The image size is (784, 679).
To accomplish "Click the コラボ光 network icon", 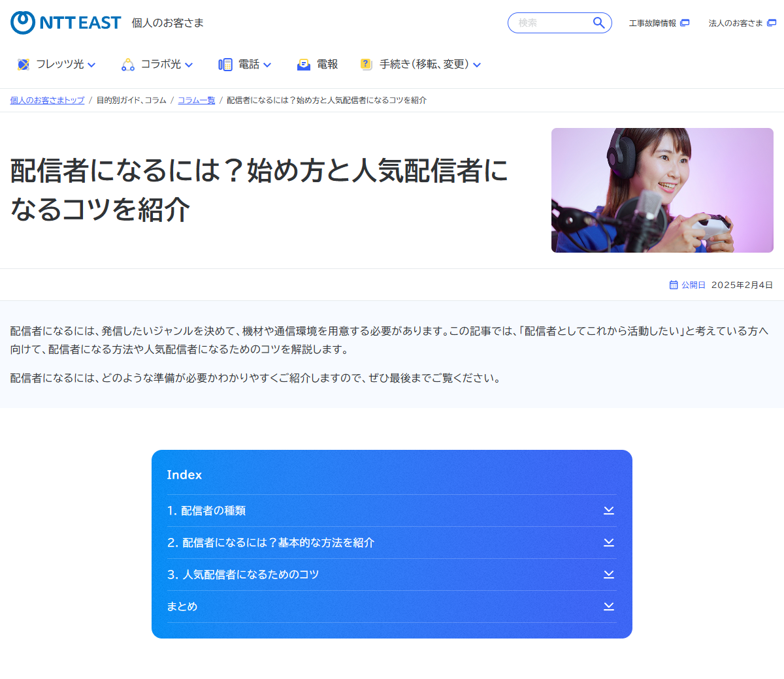I will tap(128, 65).
